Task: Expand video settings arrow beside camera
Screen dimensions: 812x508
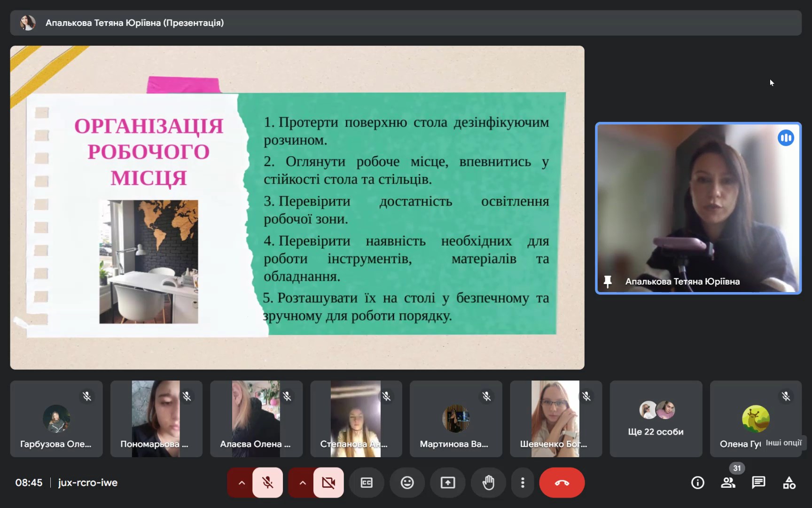Action: [x=303, y=483]
